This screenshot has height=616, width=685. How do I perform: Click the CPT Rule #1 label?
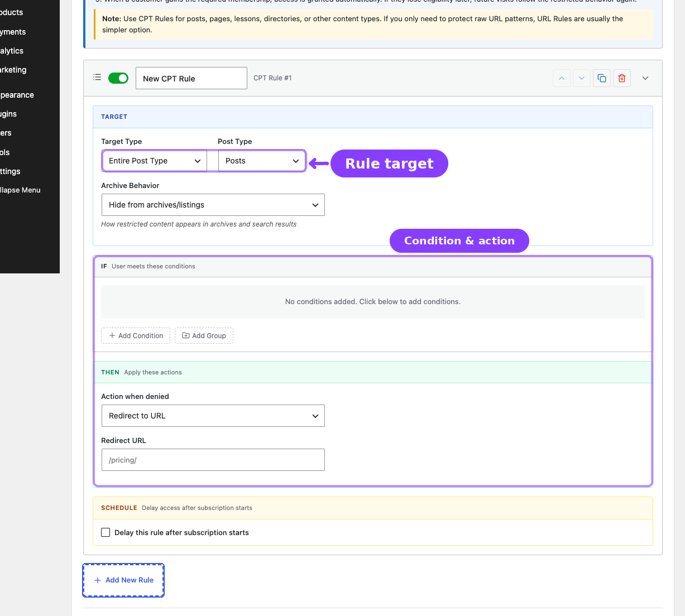point(272,78)
